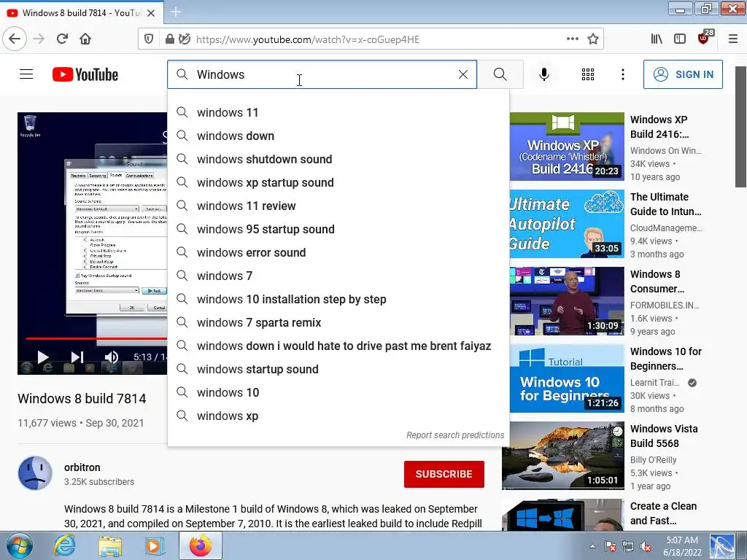Open the Windows Start button
The image size is (747, 560).
tap(20, 545)
